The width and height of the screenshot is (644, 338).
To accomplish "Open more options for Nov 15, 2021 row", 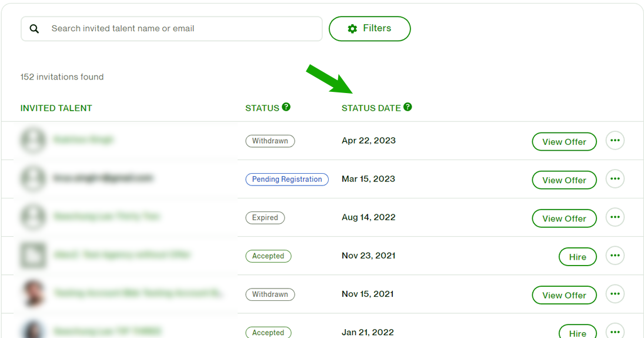I will click(x=615, y=294).
